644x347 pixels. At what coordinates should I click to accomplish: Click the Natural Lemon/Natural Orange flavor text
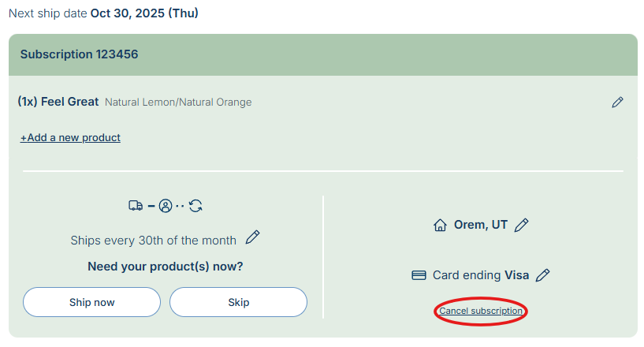(178, 103)
